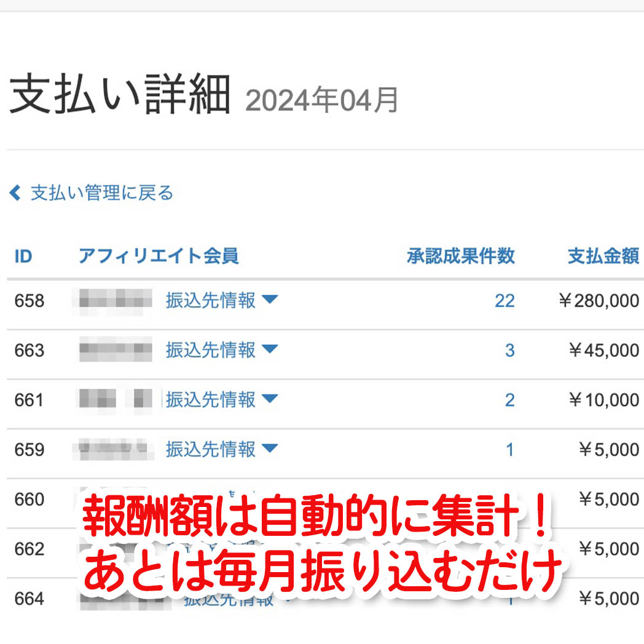Open the 支払い管理に戻る link
The width and height of the screenshot is (644, 644).
point(102,194)
